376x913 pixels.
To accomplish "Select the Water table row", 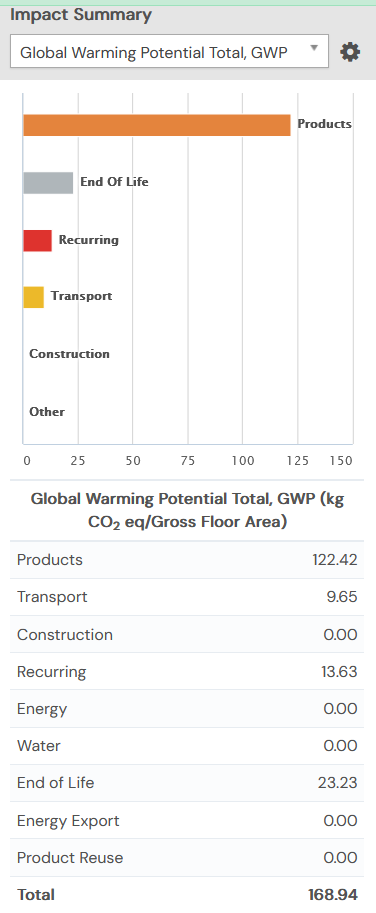I will tap(187, 746).
